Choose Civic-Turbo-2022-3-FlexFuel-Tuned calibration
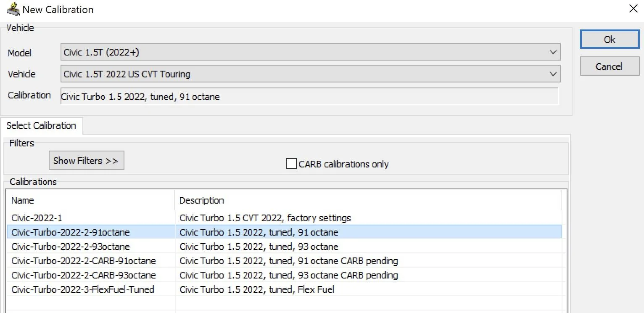 (x=82, y=289)
